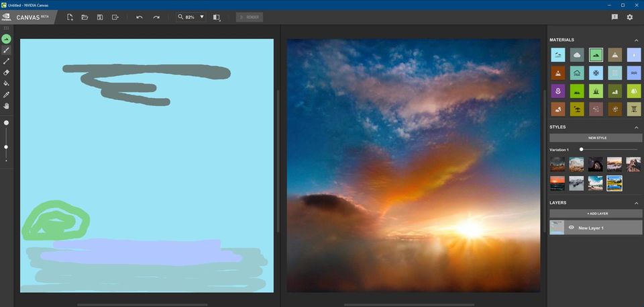Choose the selected green hill material

pyautogui.click(x=596, y=54)
